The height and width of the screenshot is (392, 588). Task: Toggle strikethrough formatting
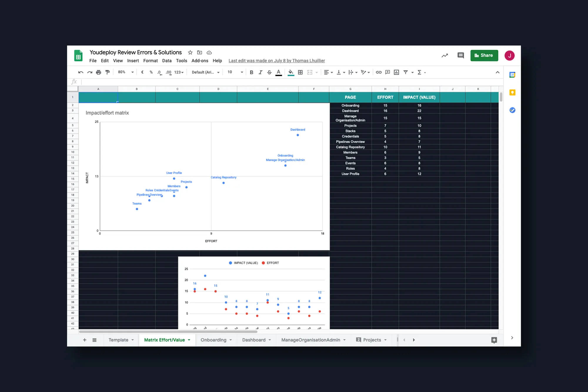pyautogui.click(x=269, y=72)
